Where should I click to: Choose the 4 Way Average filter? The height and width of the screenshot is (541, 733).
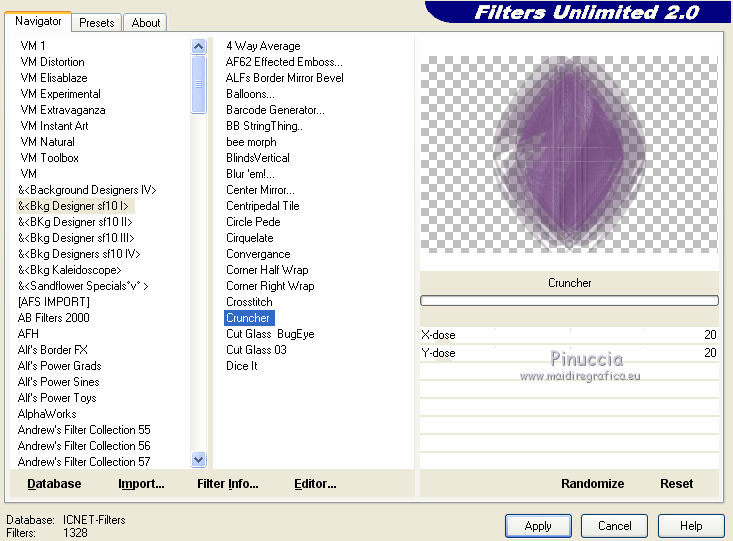263,46
